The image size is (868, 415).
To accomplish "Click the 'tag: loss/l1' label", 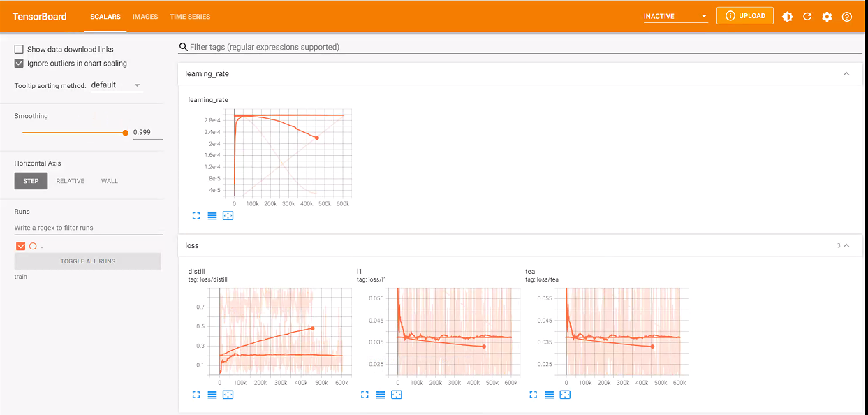I will click(x=372, y=279).
